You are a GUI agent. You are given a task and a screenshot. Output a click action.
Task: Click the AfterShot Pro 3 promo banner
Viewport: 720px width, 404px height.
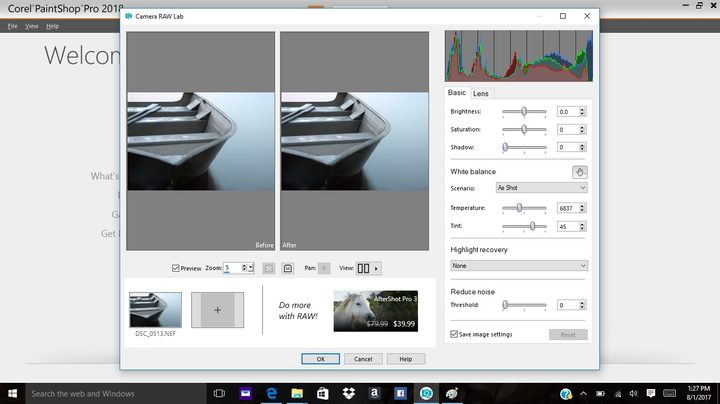(376, 311)
